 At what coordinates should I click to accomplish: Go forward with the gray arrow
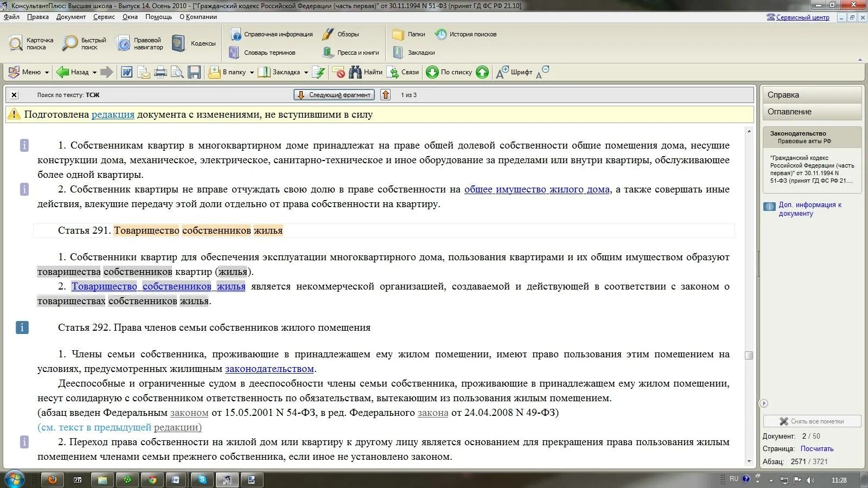coord(107,72)
